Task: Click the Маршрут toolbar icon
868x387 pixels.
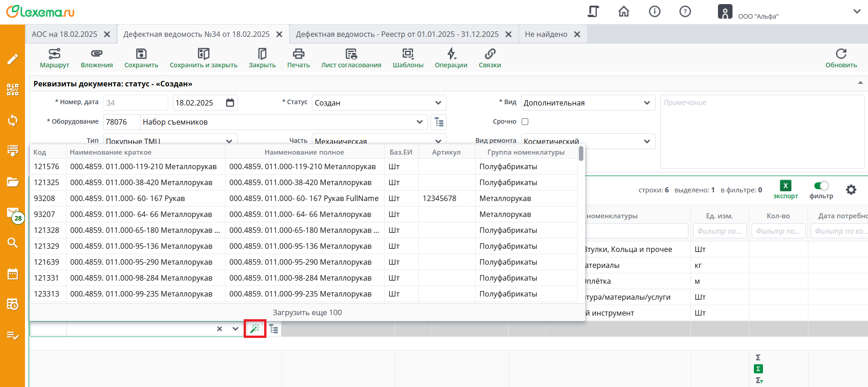Action: [x=55, y=54]
